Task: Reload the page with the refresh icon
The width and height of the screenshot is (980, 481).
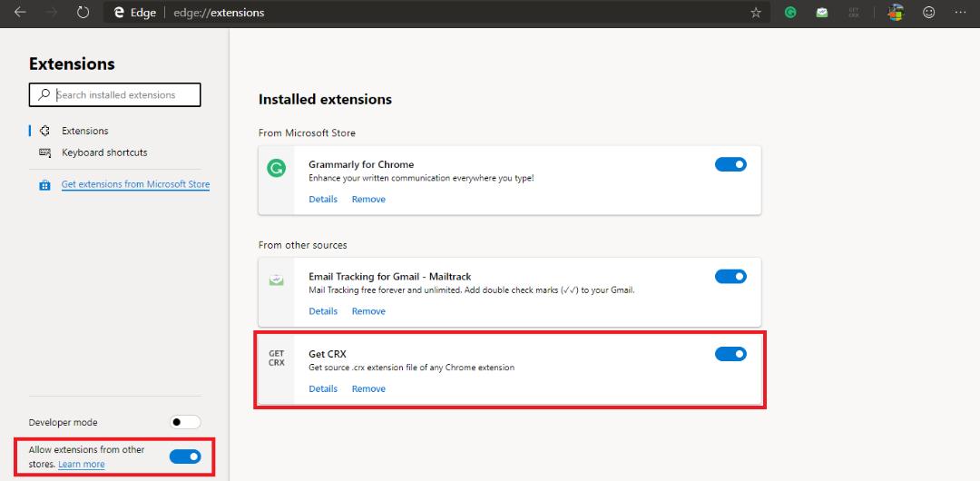Action: coord(83,13)
